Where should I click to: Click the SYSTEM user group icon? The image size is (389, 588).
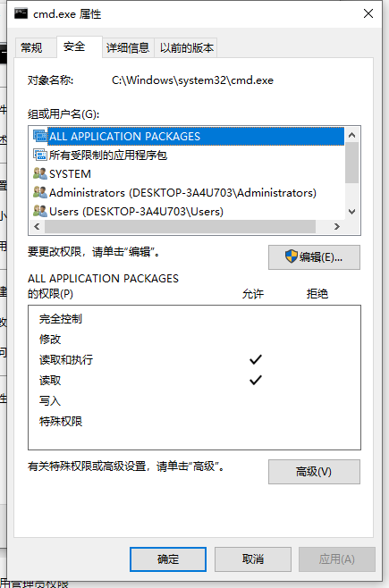tap(39, 173)
